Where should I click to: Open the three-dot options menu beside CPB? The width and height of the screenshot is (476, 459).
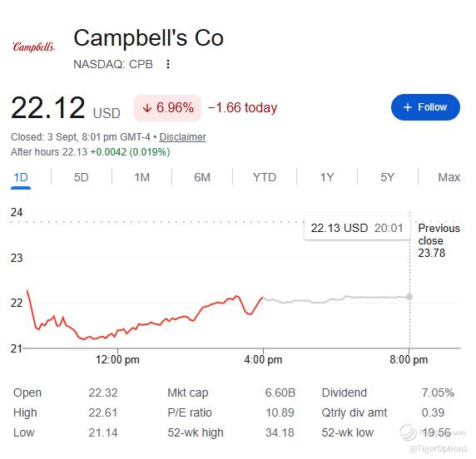[x=168, y=64]
